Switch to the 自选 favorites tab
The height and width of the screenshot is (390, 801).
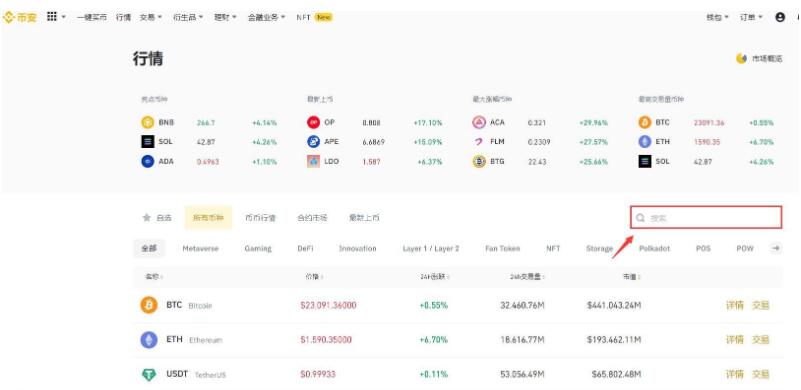click(157, 218)
